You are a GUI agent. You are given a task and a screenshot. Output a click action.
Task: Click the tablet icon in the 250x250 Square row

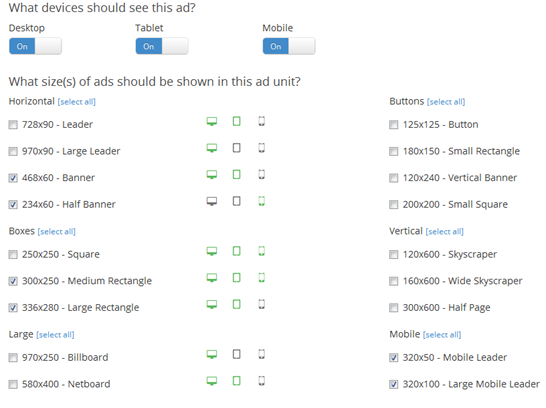[x=236, y=251]
